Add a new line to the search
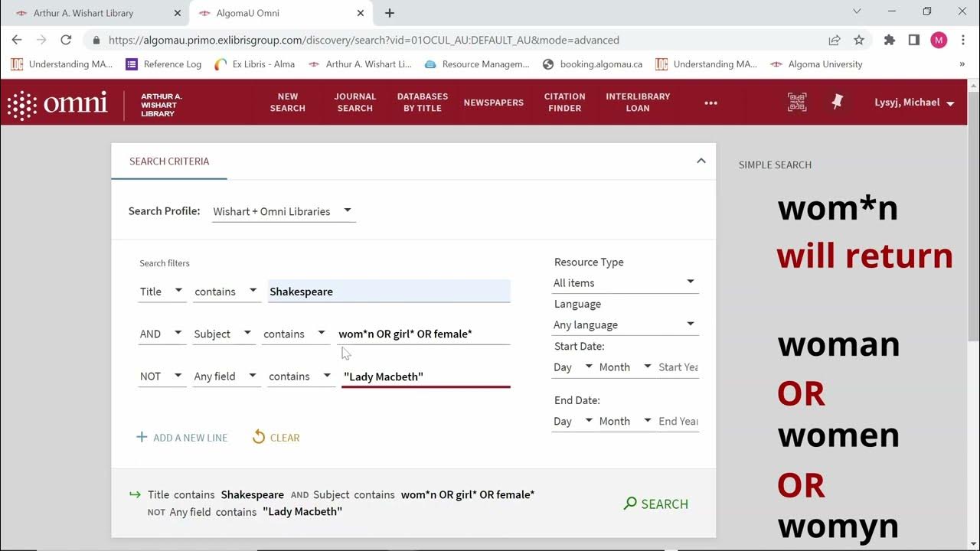Screen dimensions: 980x551 click(181, 438)
